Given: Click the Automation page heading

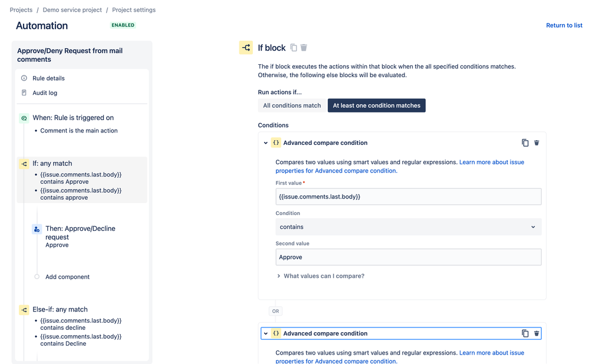Looking at the screenshot, I should point(42,25).
